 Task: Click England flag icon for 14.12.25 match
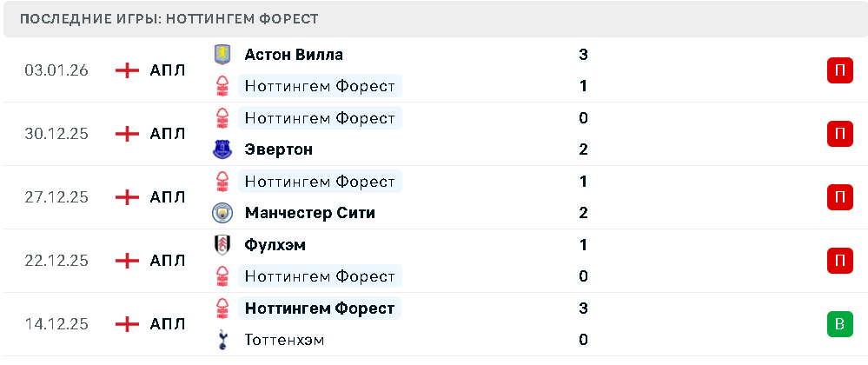click(x=128, y=324)
